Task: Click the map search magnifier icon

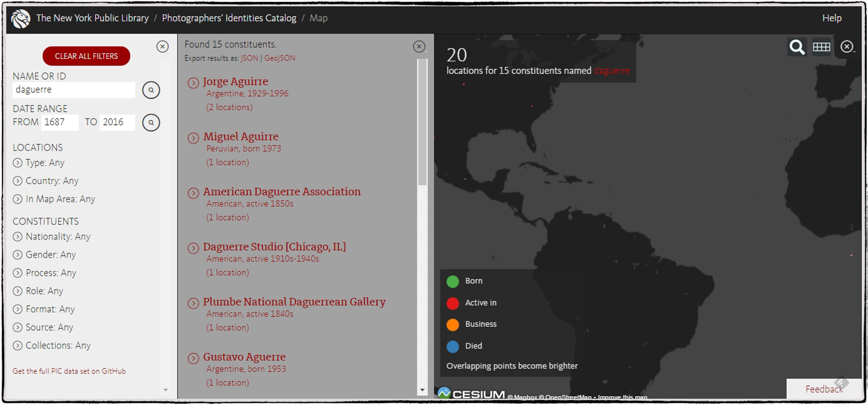Action: point(797,47)
